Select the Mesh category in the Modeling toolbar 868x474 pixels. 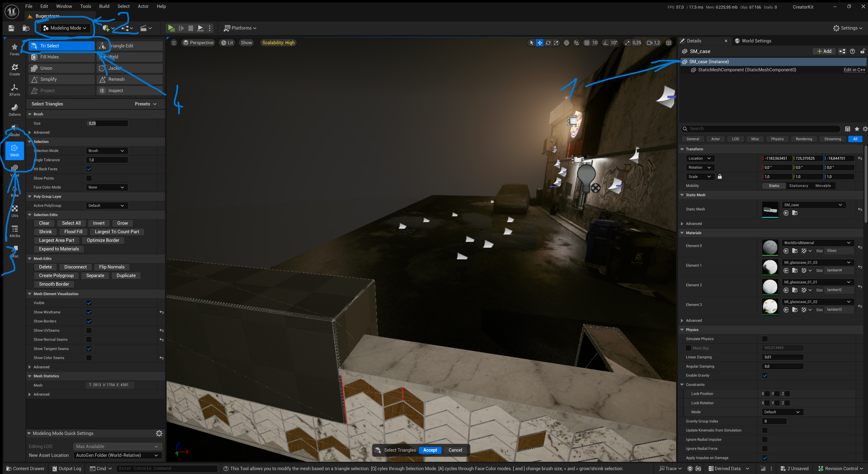14,151
